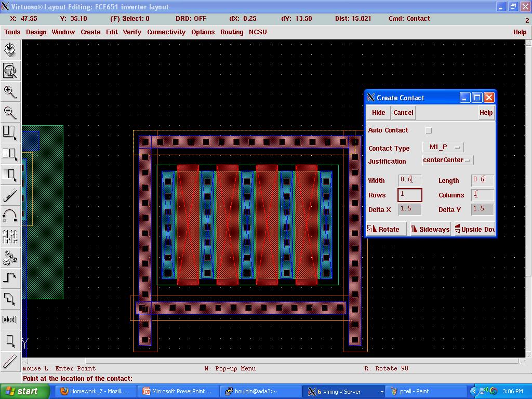Select the Zoom In magnifier tool
This screenshot has height=399, width=532.
pos(10,91)
